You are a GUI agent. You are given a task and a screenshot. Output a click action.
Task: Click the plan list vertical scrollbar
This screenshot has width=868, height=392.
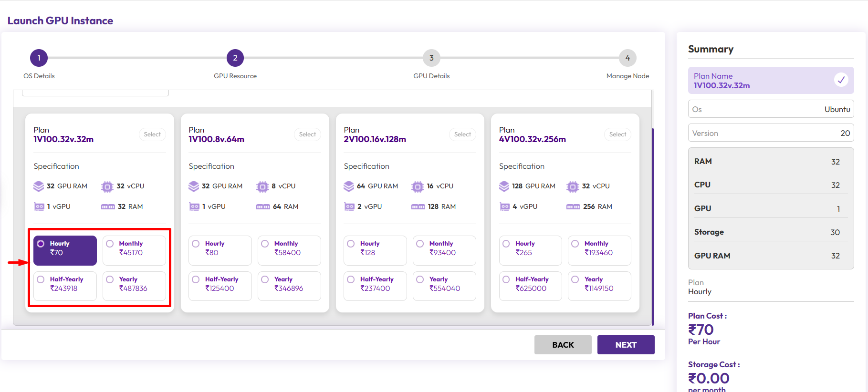pyautogui.click(x=652, y=224)
